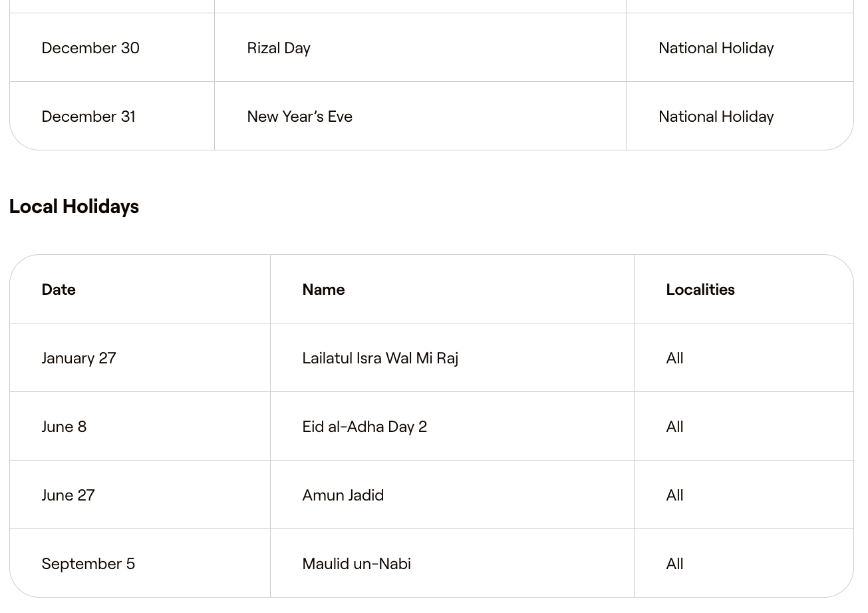Select the Name column header
This screenshot has height=613, width=868.
323,290
